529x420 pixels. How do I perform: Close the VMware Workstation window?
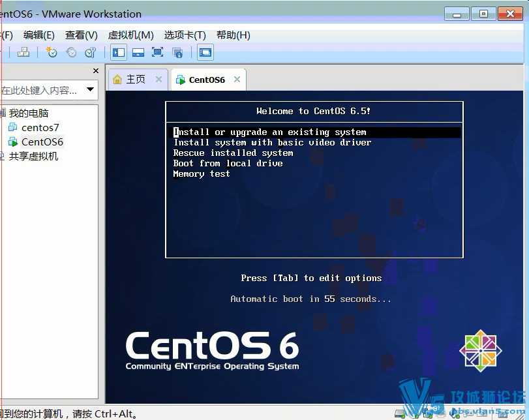[x=510, y=14]
